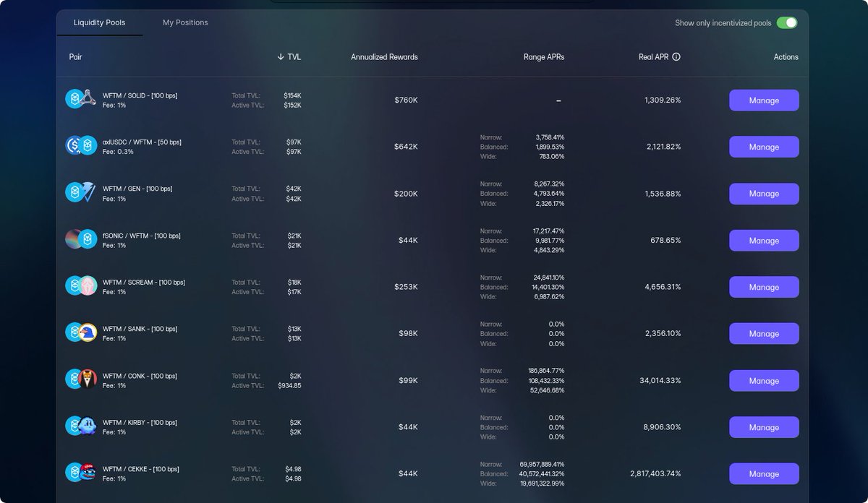Click the 2,121.82% real APR value
Screen dimensions: 868x503
point(663,147)
